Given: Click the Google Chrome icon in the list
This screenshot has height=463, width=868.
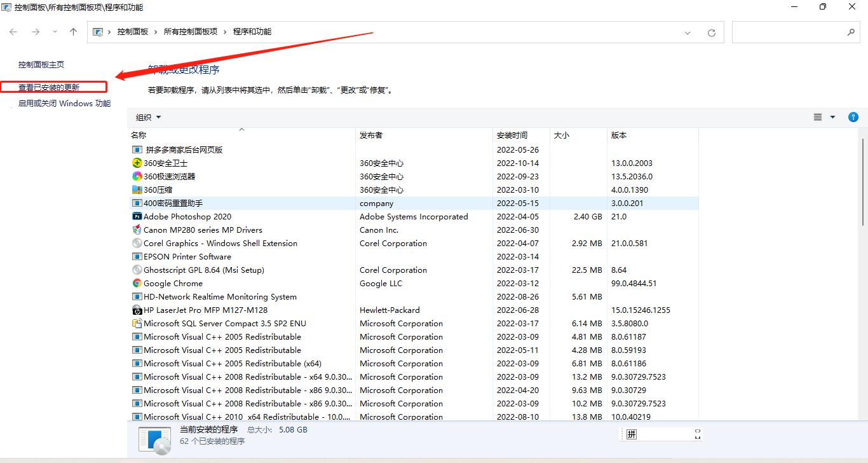Looking at the screenshot, I should pos(137,283).
